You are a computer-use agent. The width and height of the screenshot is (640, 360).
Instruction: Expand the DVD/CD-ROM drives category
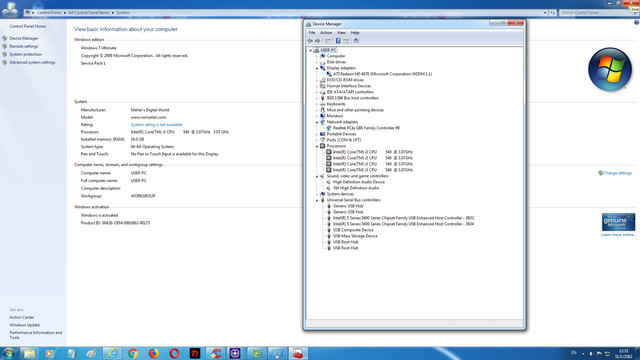coord(317,80)
